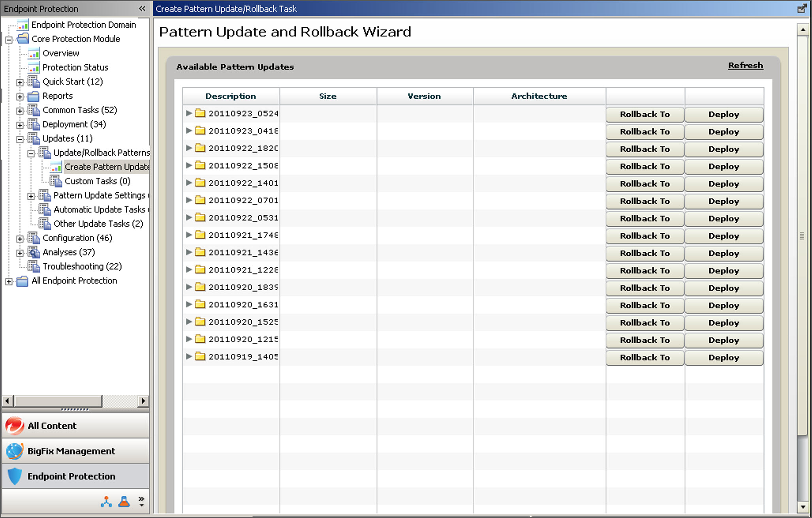Open BigFix Management globe icon
The image size is (812, 518).
click(x=15, y=451)
